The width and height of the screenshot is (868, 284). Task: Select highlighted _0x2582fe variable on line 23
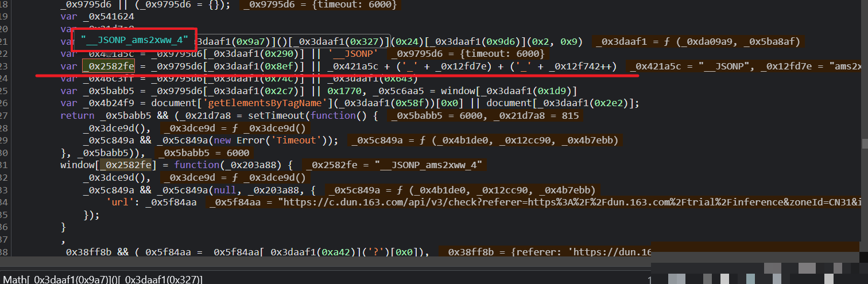[109, 67]
